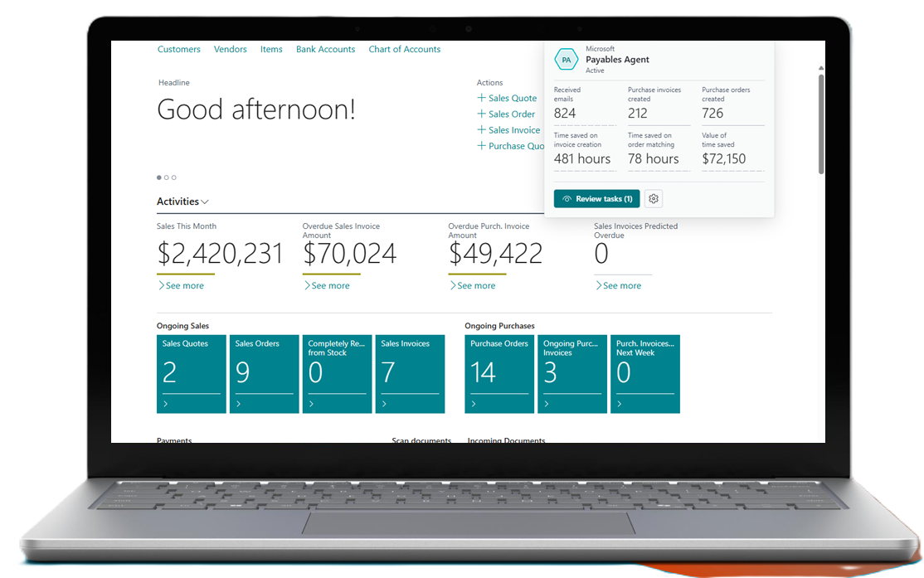
Task: Click the plus icon beside Sales Quote
Action: 481,98
